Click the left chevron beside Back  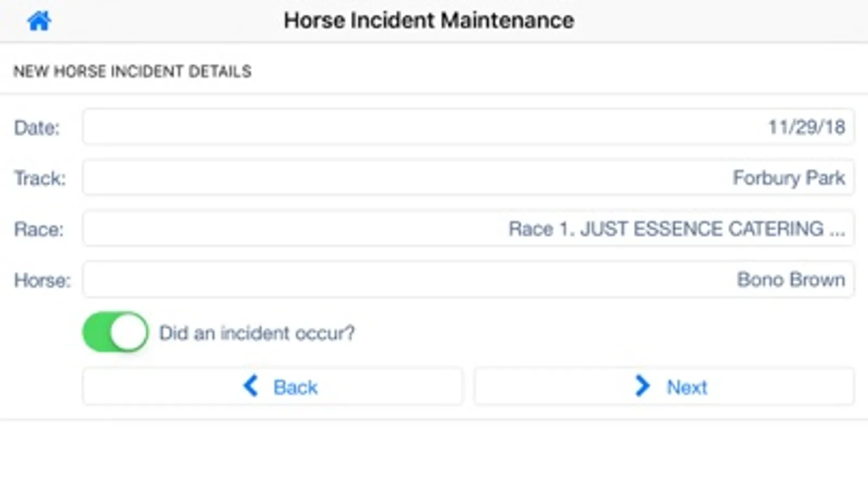click(251, 386)
